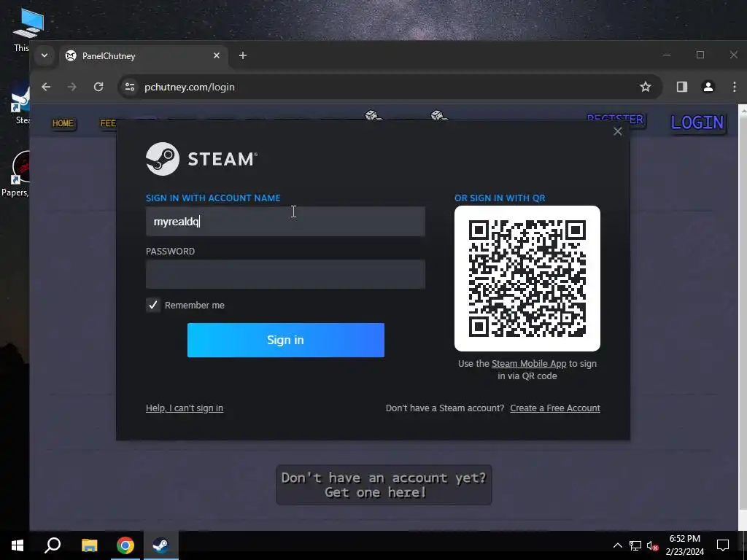Open the Chrome profile icon
The image size is (747, 560).
point(708,87)
